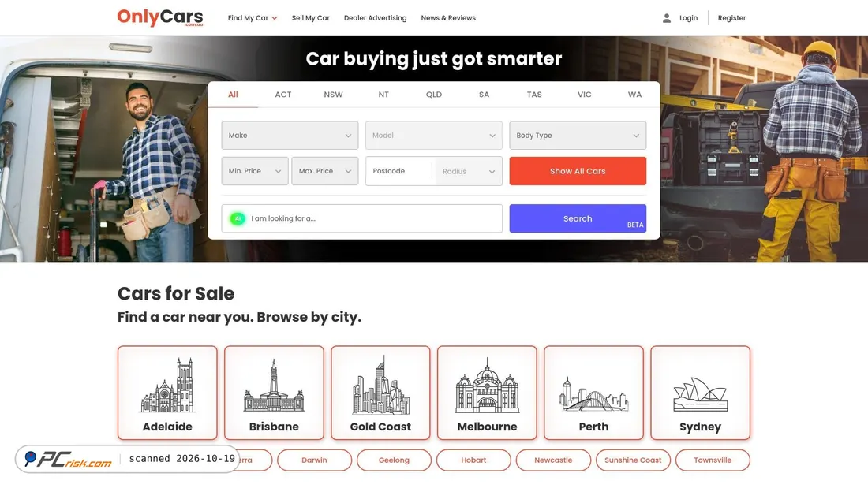
Task: Open the Perth city card
Action: tap(593, 393)
